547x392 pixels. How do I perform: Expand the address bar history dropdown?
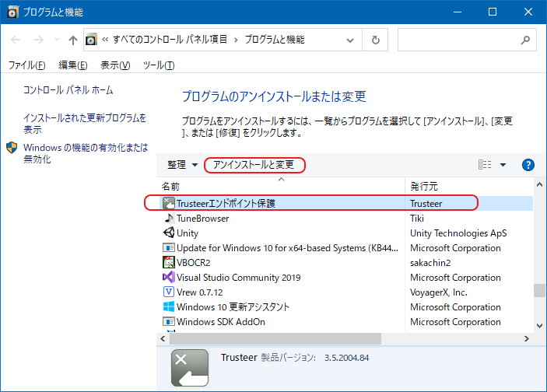350,40
